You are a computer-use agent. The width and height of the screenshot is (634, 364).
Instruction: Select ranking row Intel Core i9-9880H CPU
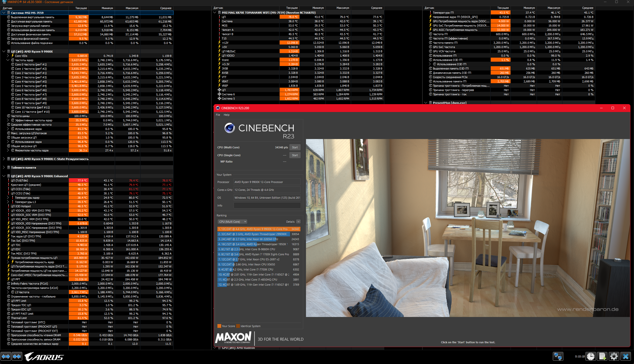pyautogui.click(x=259, y=249)
